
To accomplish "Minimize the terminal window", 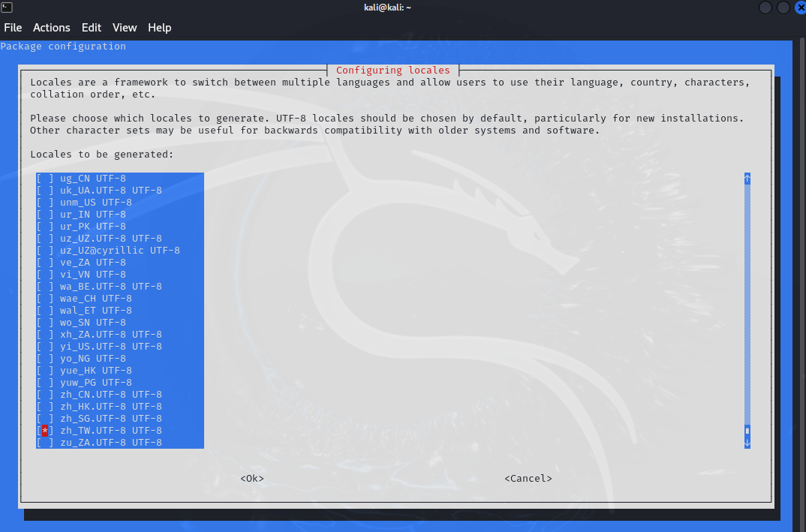I will coord(765,8).
